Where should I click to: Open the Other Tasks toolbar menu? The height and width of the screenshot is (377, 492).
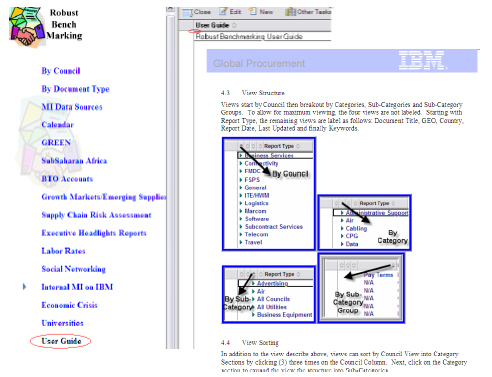pyautogui.click(x=308, y=12)
